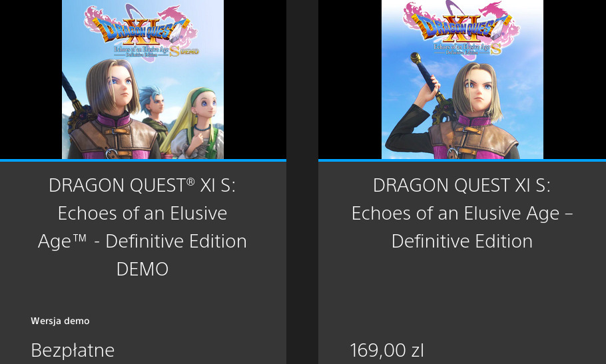606x364 pixels.
Task: Click the blue highlight bar under full game cover
Action: point(462,160)
